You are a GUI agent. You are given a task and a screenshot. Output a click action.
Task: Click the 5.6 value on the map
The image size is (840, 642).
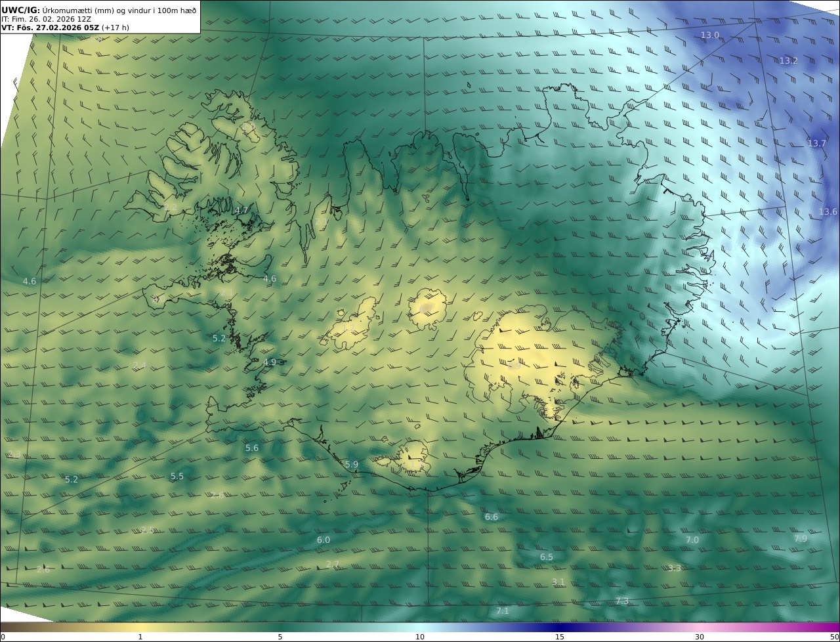(x=252, y=448)
